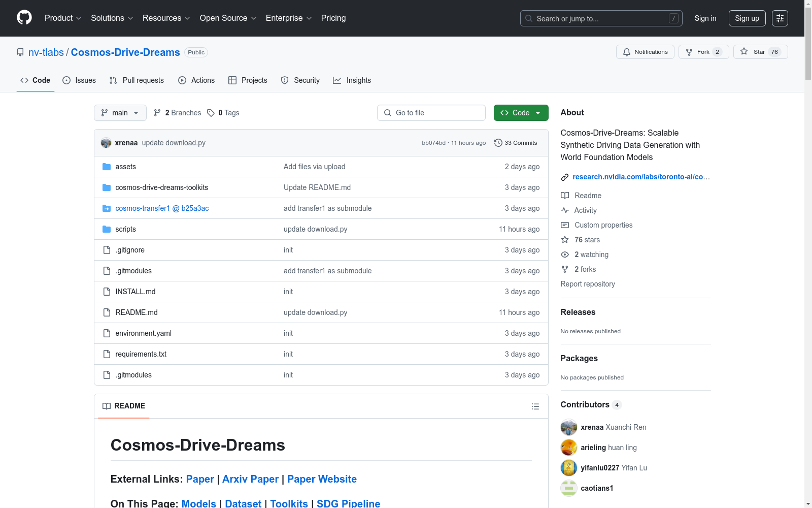Viewport: 812px width, 508px height.
Task: Switch to the Actions tab
Action: 196,80
